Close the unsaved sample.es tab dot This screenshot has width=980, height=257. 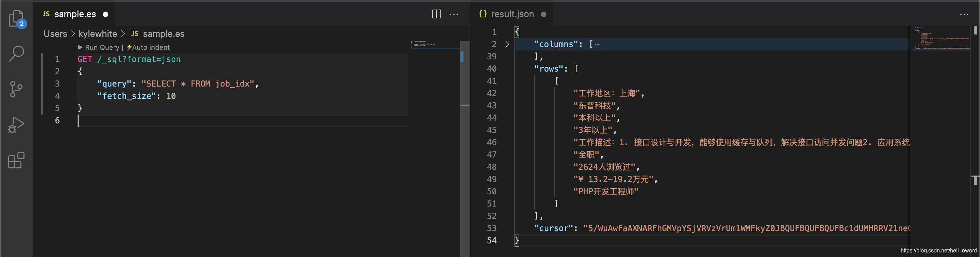106,15
